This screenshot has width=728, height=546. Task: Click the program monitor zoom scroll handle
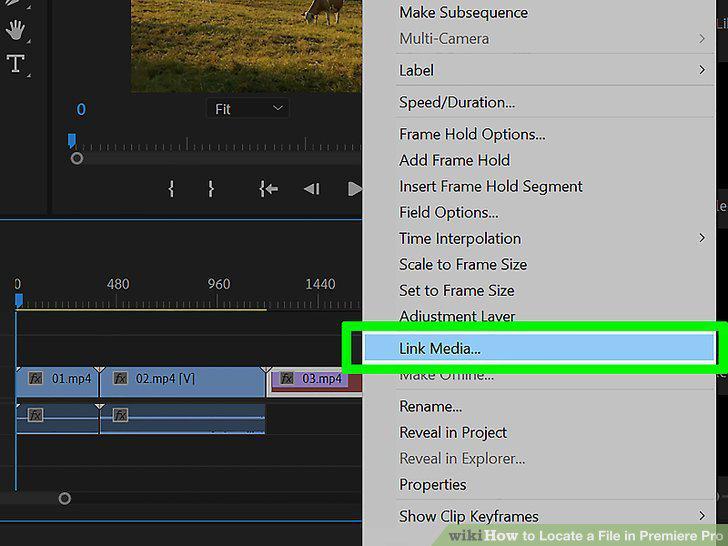77,159
